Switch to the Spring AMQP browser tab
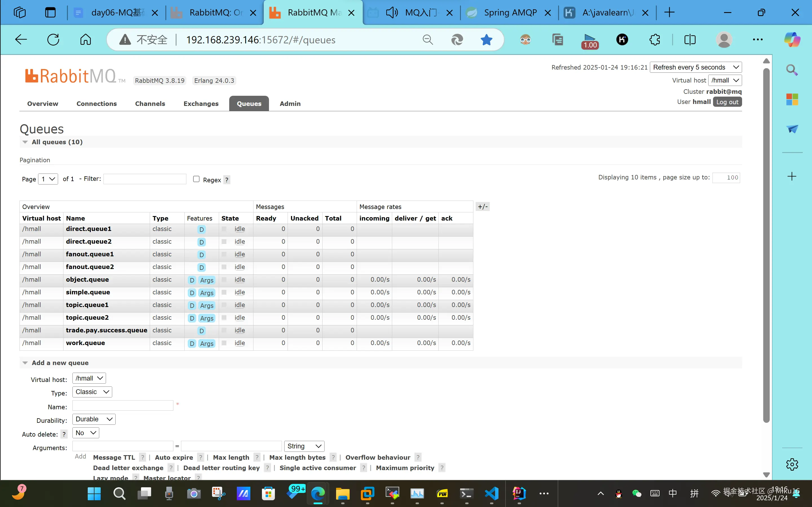Image resolution: width=812 pixels, height=507 pixels. (x=510, y=13)
